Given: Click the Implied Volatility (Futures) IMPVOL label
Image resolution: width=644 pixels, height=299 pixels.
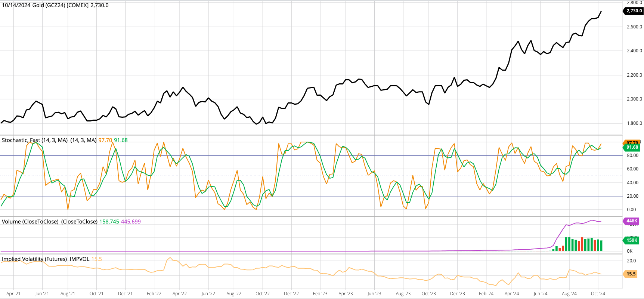Looking at the screenshot, I should point(46,259).
